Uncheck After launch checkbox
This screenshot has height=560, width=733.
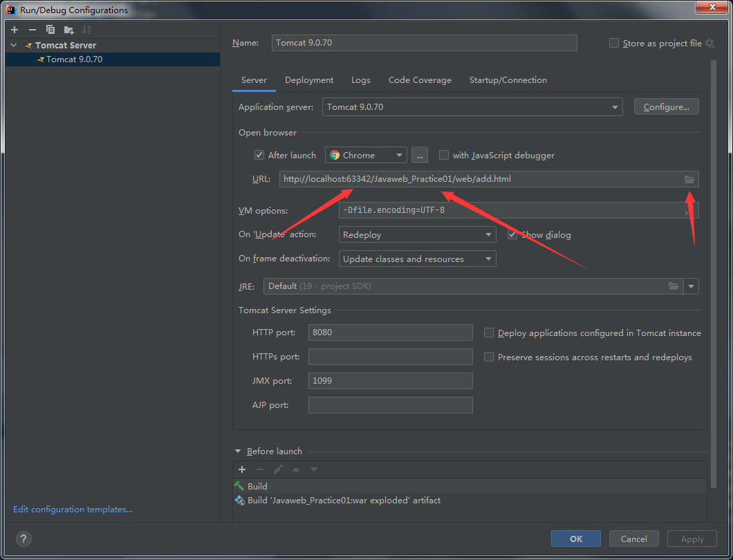click(x=259, y=155)
